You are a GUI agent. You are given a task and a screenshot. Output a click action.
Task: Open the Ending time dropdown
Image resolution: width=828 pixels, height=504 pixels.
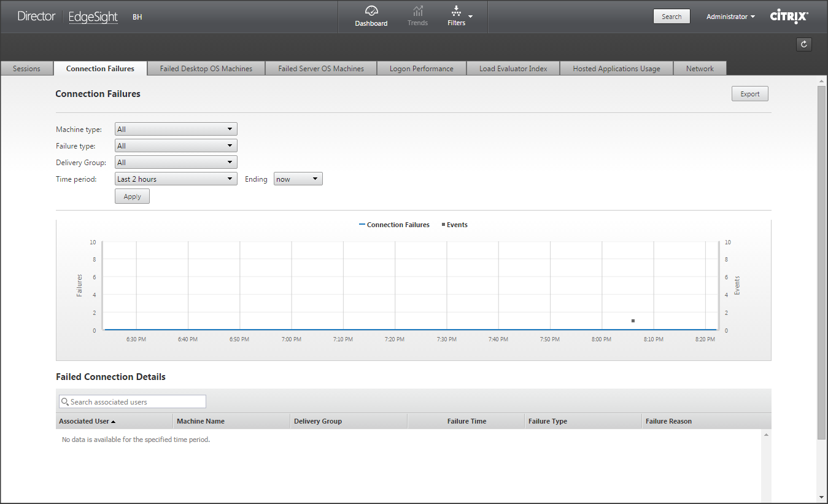point(298,179)
